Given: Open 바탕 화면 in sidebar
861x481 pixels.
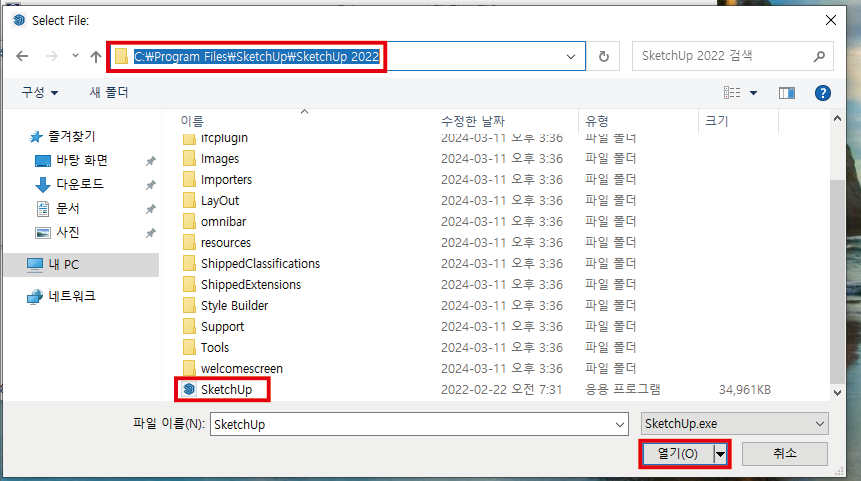Looking at the screenshot, I should coord(81,160).
